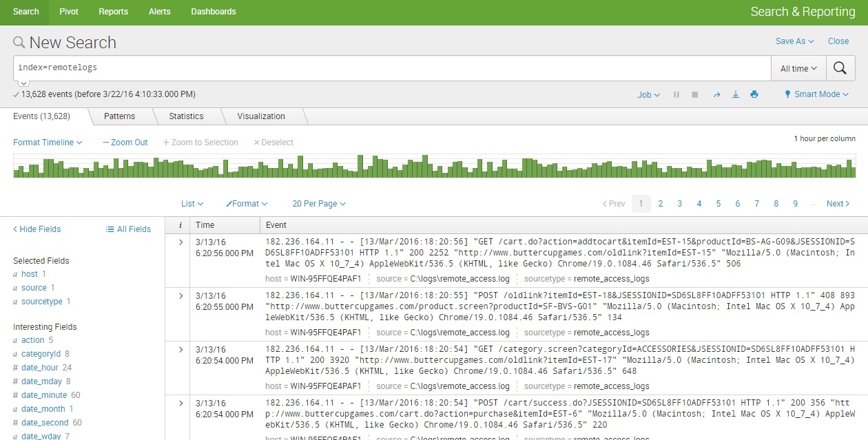Switch to the Statistics tab

(x=186, y=116)
